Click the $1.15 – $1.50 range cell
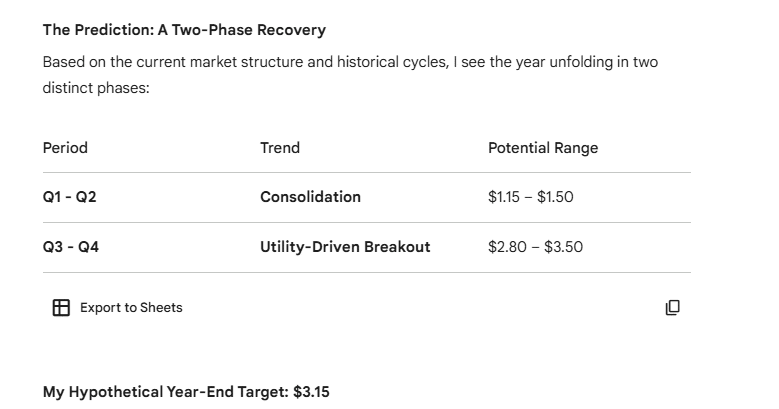The height and width of the screenshot is (409, 779). pyautogui.click(x=530, y=197)
